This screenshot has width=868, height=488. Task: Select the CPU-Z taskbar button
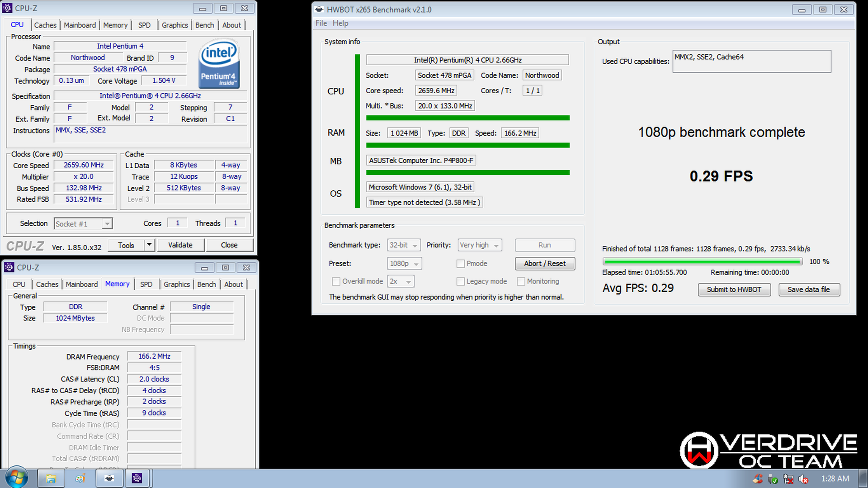tap(137, 478)
